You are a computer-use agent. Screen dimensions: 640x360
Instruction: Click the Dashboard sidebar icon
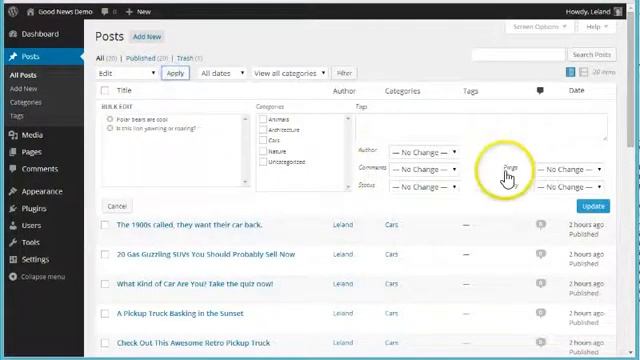pyautogui.click(x=13, y=34)
